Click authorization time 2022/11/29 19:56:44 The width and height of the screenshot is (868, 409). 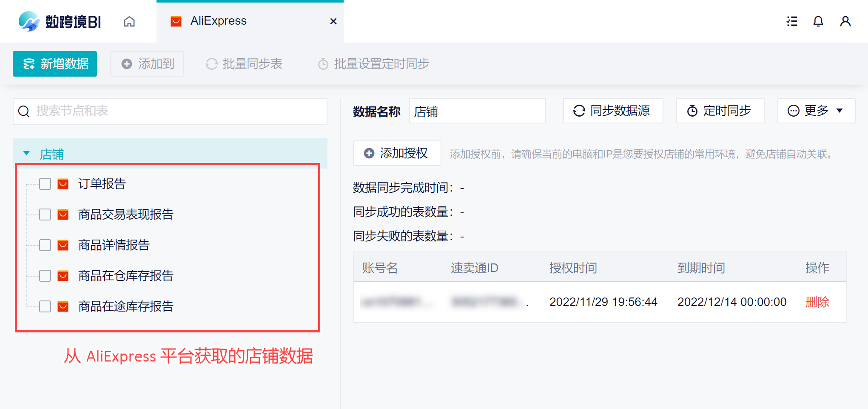(x=603, y=302)
